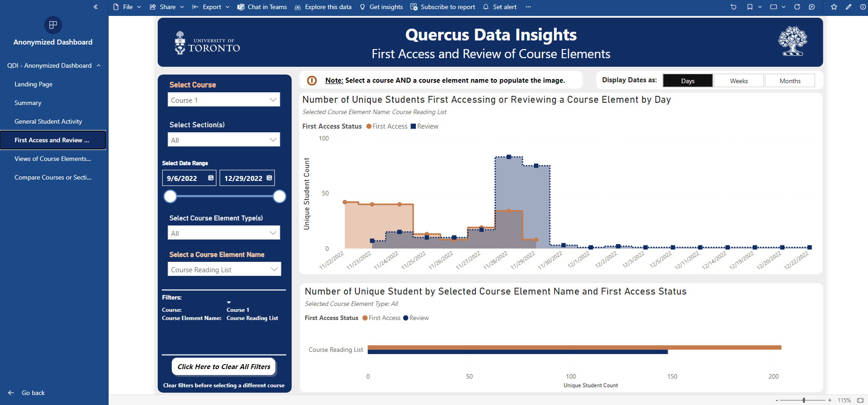
Task: Open the calendar picker for the end date
Action: pos(269,178)
